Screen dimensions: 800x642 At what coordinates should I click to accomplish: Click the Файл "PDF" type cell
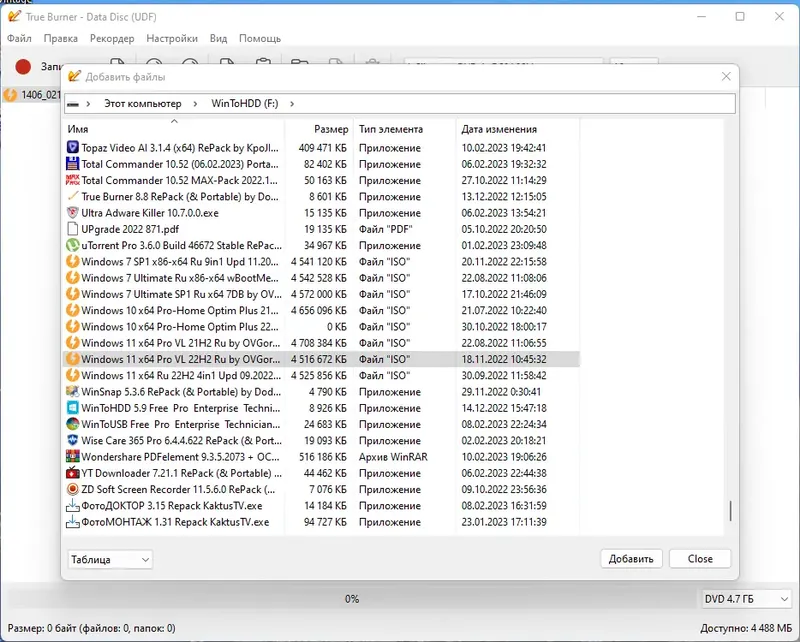click(x=385, y=229)
